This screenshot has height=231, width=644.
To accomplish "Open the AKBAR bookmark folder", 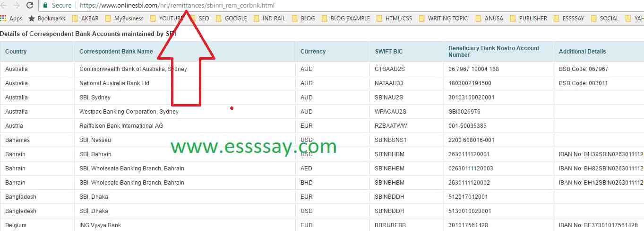I will point(86,18).
